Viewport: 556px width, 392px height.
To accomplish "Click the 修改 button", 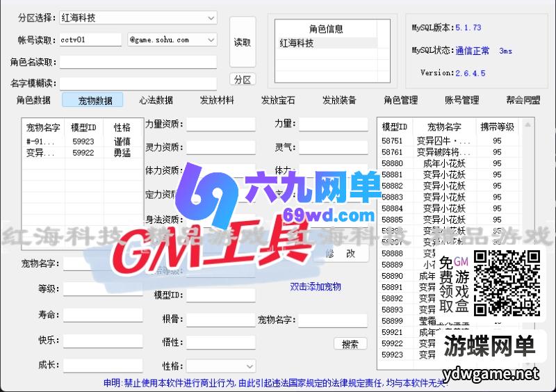I will [341, 253].
